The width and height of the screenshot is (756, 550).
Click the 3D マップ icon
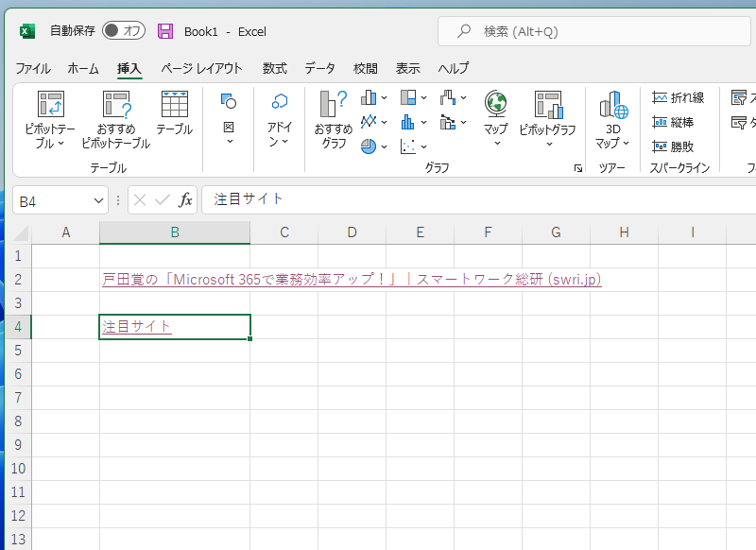(x=613, y=104)
